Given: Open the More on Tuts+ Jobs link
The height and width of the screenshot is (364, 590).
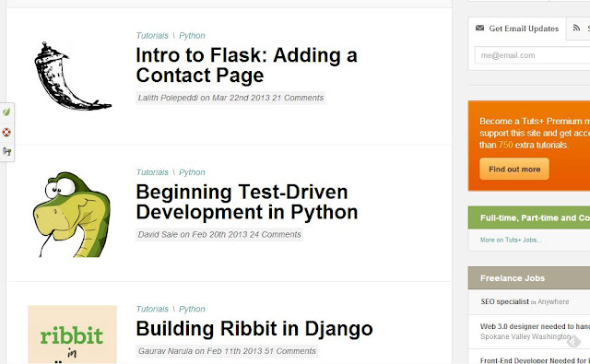Looking at the screenshot, I should point(511,240).
